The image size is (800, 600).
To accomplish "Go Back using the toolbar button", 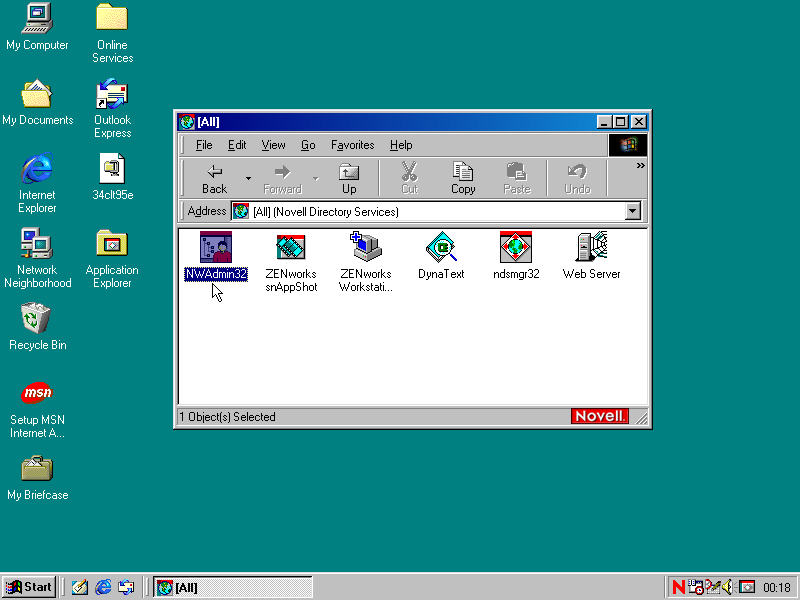I will (214, 179).
